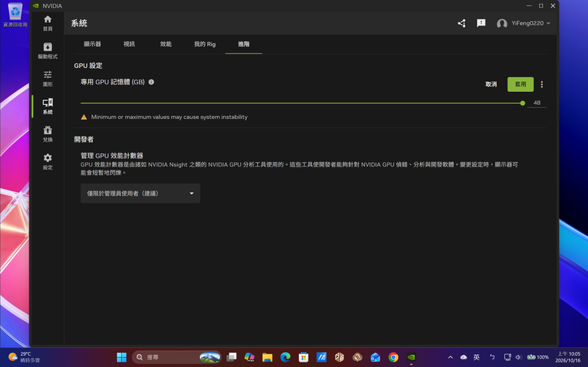Click the OneDrive cloud tray icon
The width and height of the screenshot is (588, 367).
pos(464,357)
